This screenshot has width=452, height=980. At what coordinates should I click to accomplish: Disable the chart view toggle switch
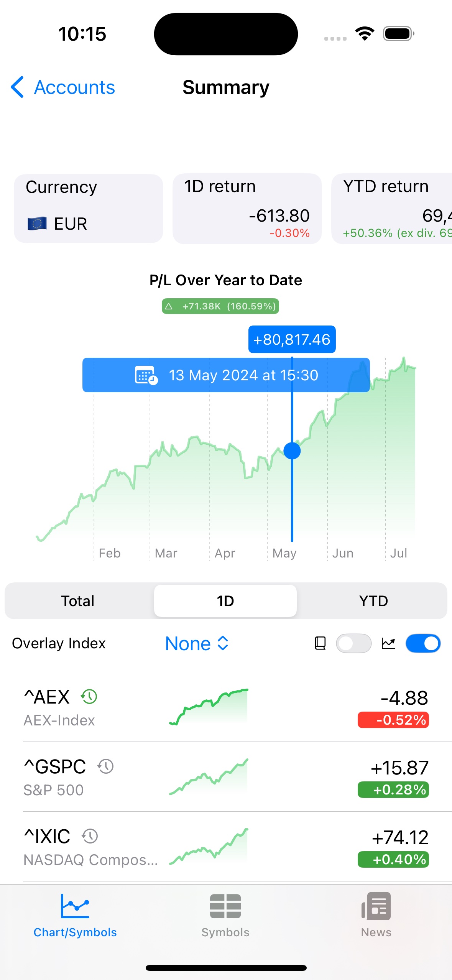point(423,643)
